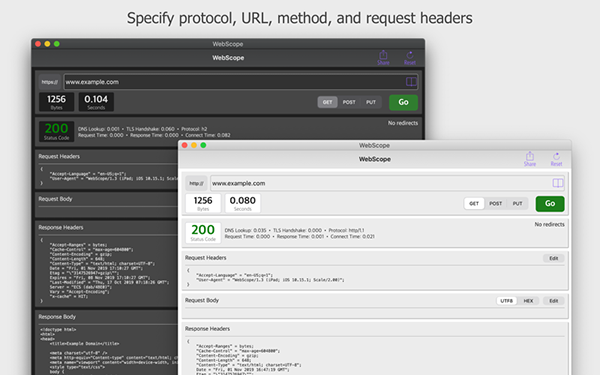The image size is (600, 375).
Task: Click yellow minimize button of light WebScope window
Action: click(194, 145)
